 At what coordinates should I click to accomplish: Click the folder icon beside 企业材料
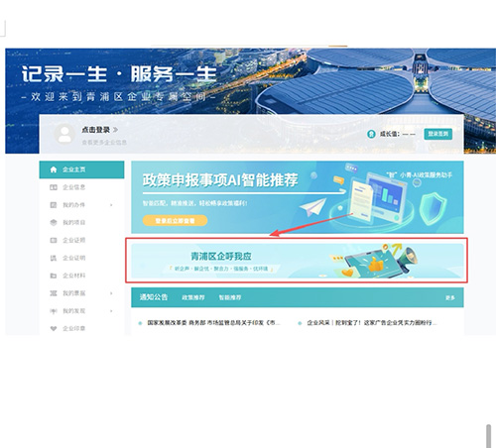tap(54, 276)
